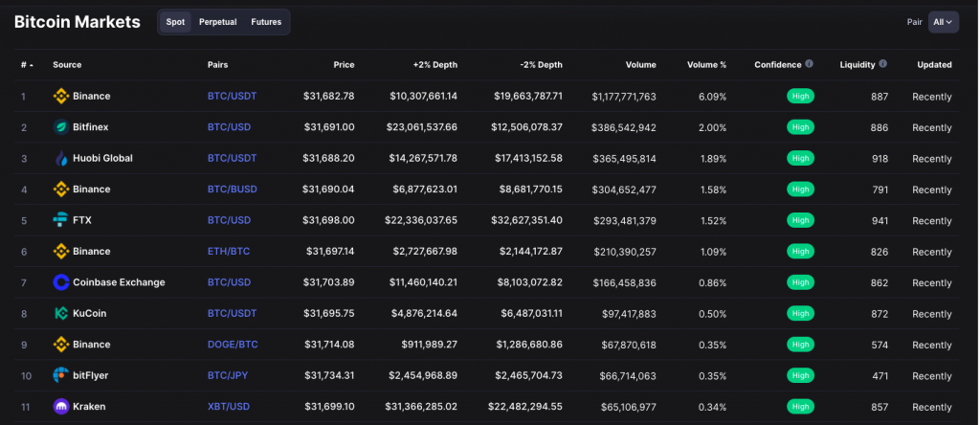Click the Coinbase Exchange logo

click(60, 282)
